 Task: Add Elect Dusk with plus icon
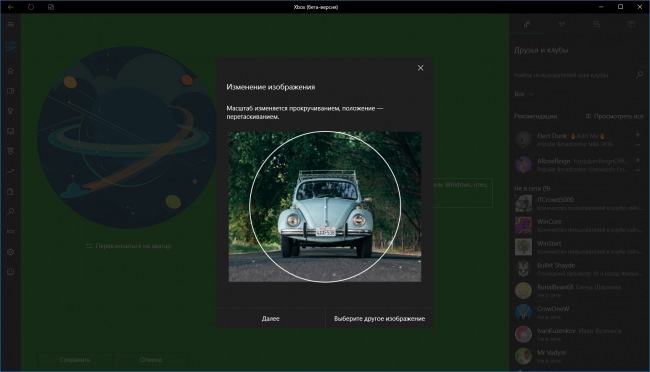pos(638,135)
